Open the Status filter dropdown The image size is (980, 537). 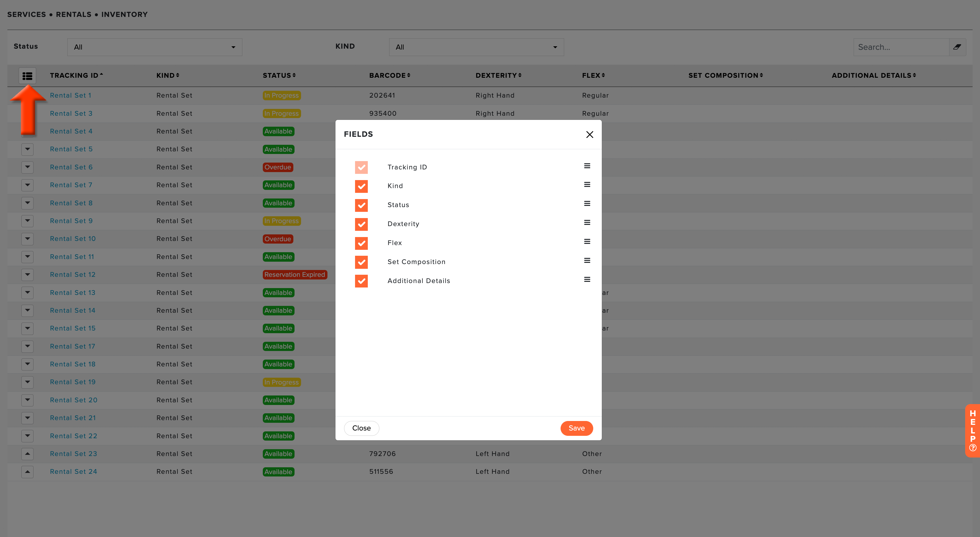[x=155, y=47]
